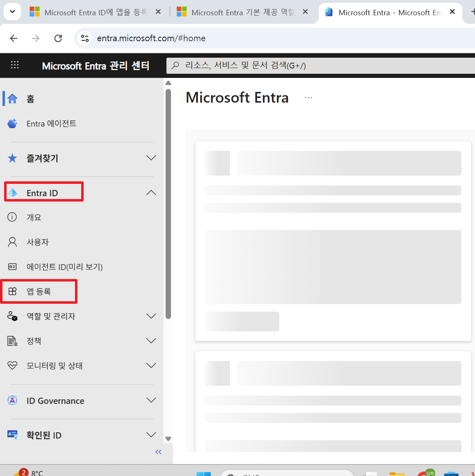
Task: Open 에이전트 ID(미리 보기) item
Action: tap(82, 267)
